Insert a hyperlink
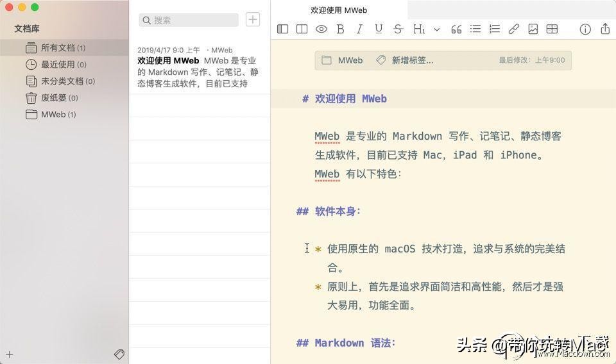This screenshot has height=364, width=616. [513, 29]
